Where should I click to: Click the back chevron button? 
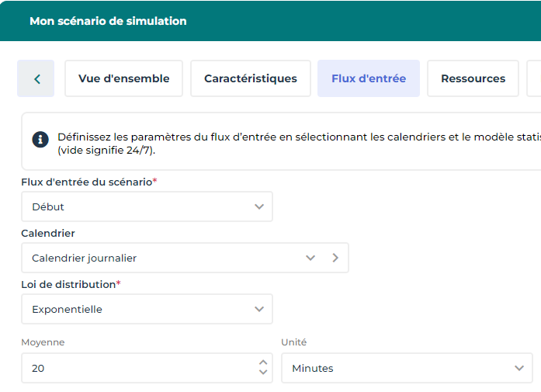click(36, 78)
